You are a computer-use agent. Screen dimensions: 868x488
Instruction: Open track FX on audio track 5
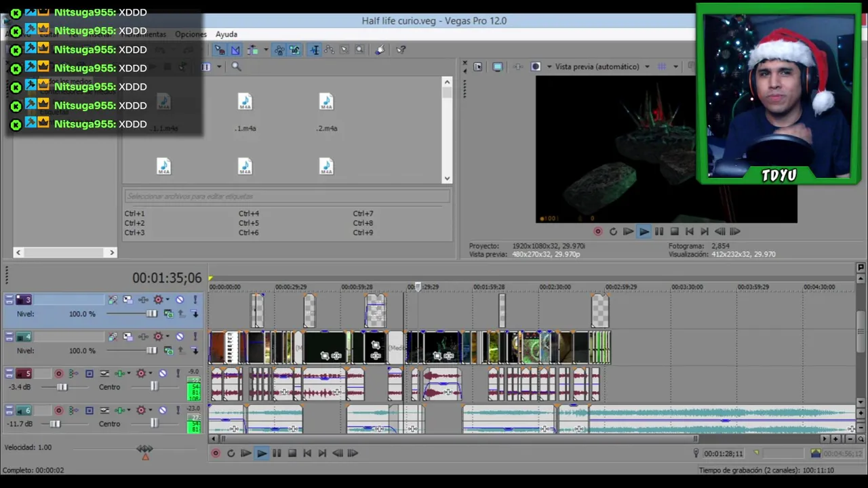[x=120, y=373]
